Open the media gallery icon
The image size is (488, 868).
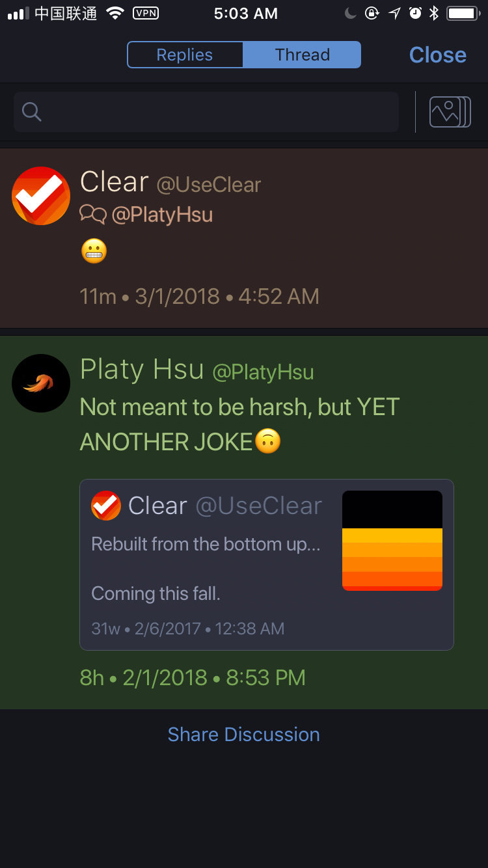coord(450,112)
